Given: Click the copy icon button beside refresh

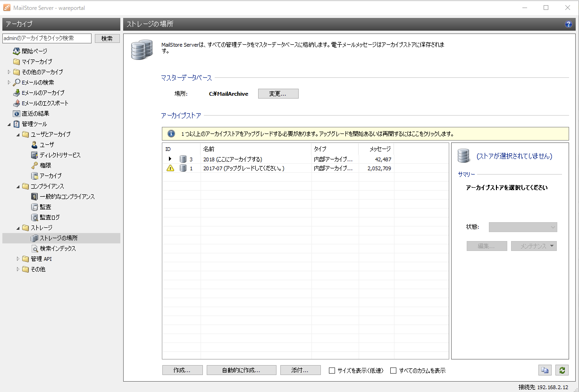Looking at the screenshot, I should (545, 370).
